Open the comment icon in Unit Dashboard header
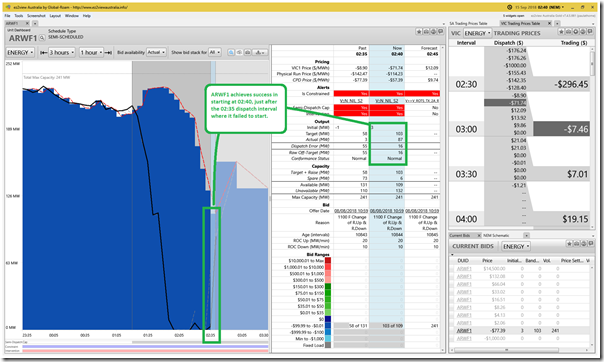Image resolution: width=604 pixels, height=362 pixels. point(440,32)
